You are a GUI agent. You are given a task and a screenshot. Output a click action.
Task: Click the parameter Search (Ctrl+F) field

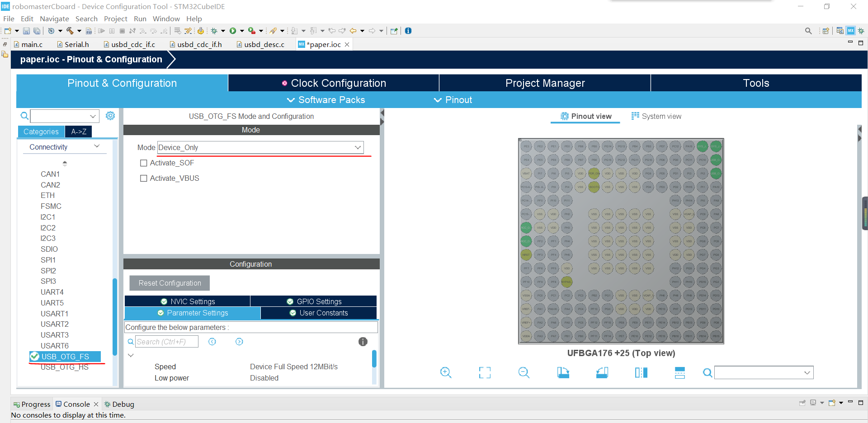tap(167, 342)
